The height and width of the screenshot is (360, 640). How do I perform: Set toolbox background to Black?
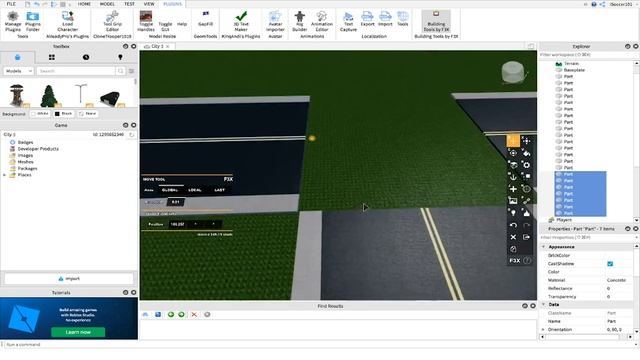tap(64, 113)
